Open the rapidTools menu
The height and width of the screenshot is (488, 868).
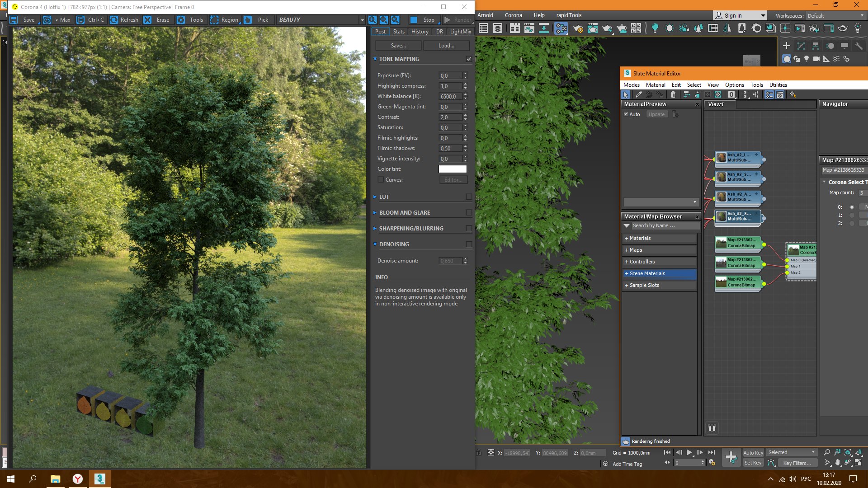pos(569,15)
